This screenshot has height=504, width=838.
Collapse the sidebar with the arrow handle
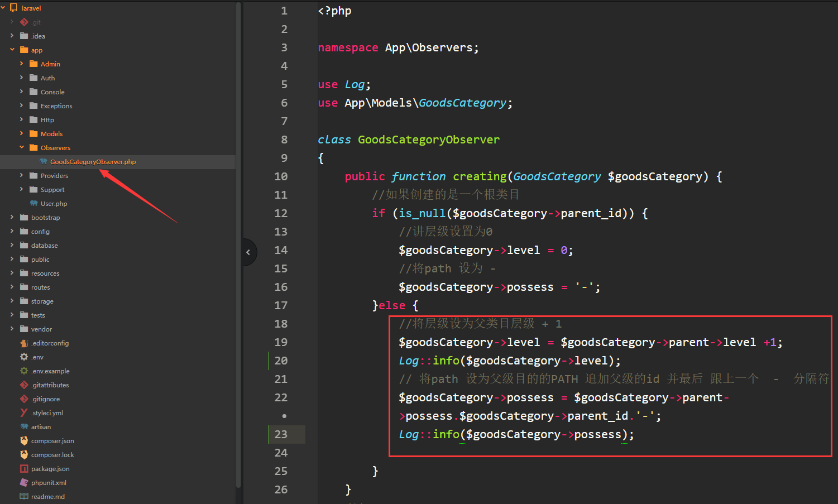[x=249, y=252]
